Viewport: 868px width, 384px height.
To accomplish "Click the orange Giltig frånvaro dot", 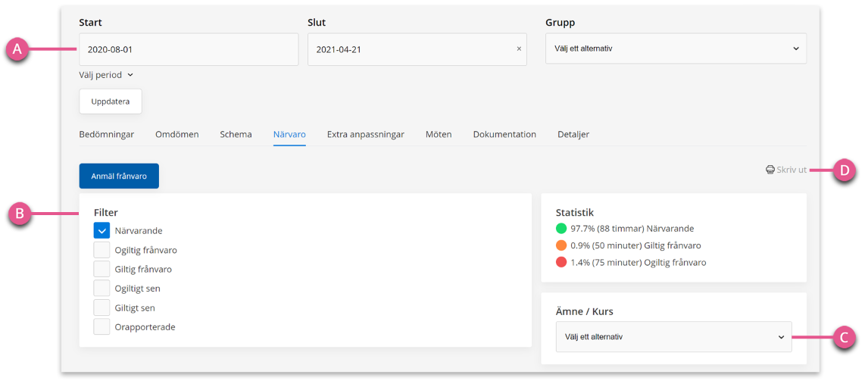I will tap(561, 245).
